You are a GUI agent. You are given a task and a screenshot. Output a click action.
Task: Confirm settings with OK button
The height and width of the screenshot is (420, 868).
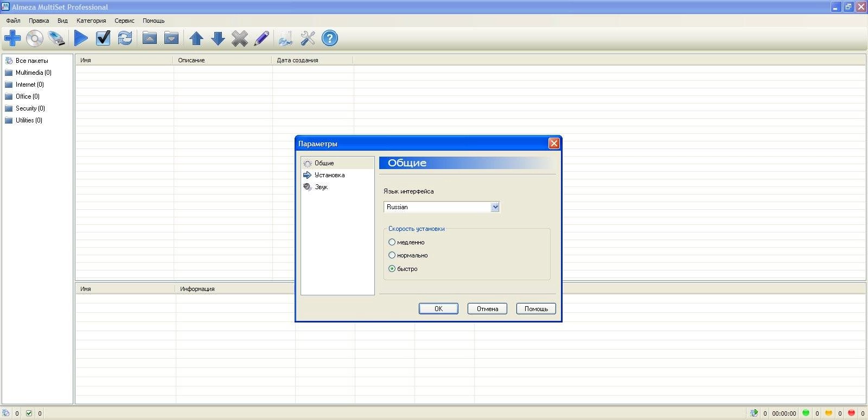[x=438, y=308]
